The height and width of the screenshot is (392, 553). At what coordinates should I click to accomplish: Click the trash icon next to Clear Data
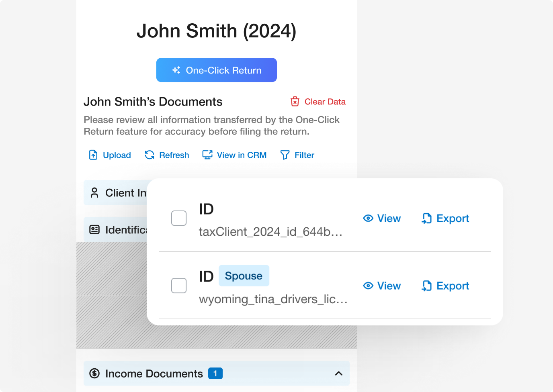(x=295, y=101)
